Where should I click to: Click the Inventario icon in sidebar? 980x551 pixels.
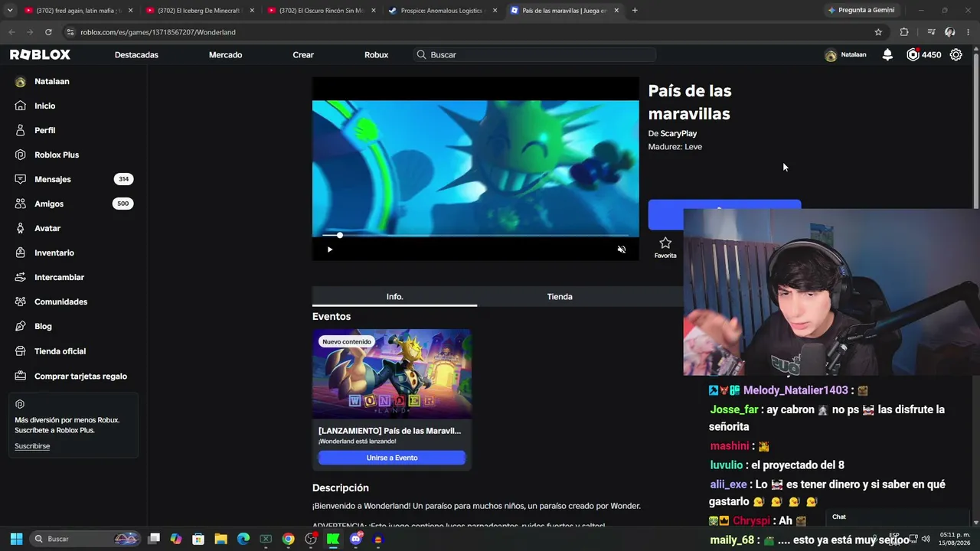pyautogui.click(x=21, y=253)
